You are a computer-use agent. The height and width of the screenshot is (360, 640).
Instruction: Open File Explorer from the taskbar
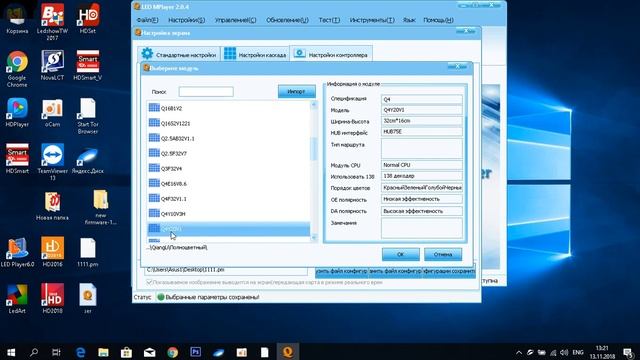pos(103,352)
